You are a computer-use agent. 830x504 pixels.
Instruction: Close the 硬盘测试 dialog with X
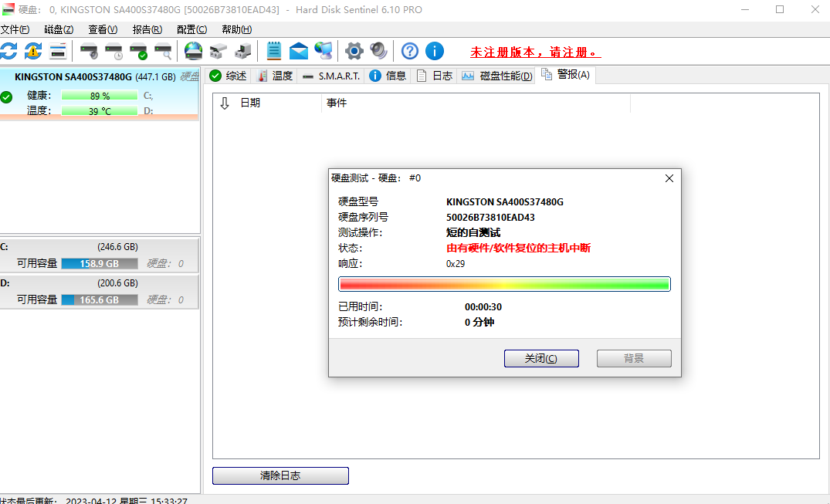(x=669, y=178)
